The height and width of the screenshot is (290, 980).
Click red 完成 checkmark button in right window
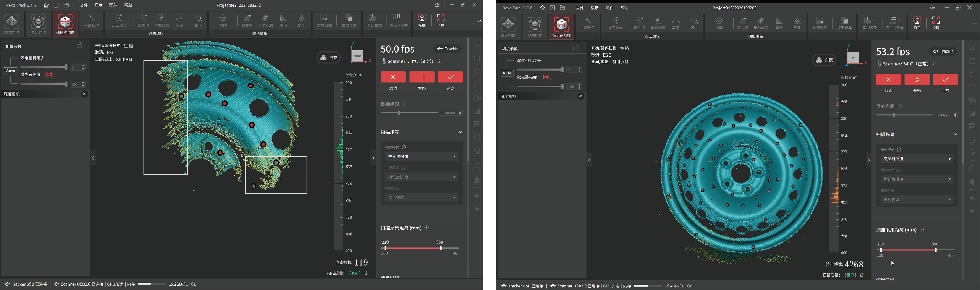click(x=945, y=79)
